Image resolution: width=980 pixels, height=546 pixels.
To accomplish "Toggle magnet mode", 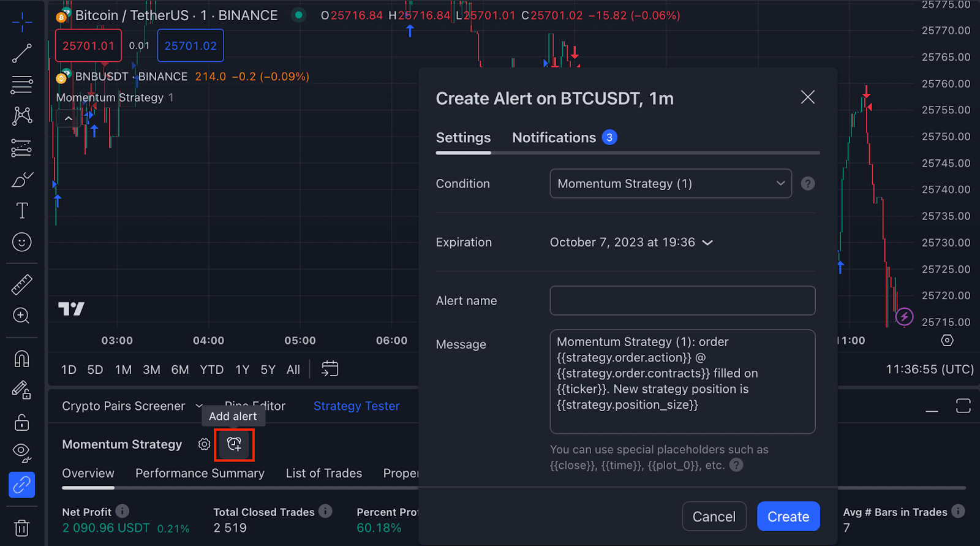I will coord(22,358).
